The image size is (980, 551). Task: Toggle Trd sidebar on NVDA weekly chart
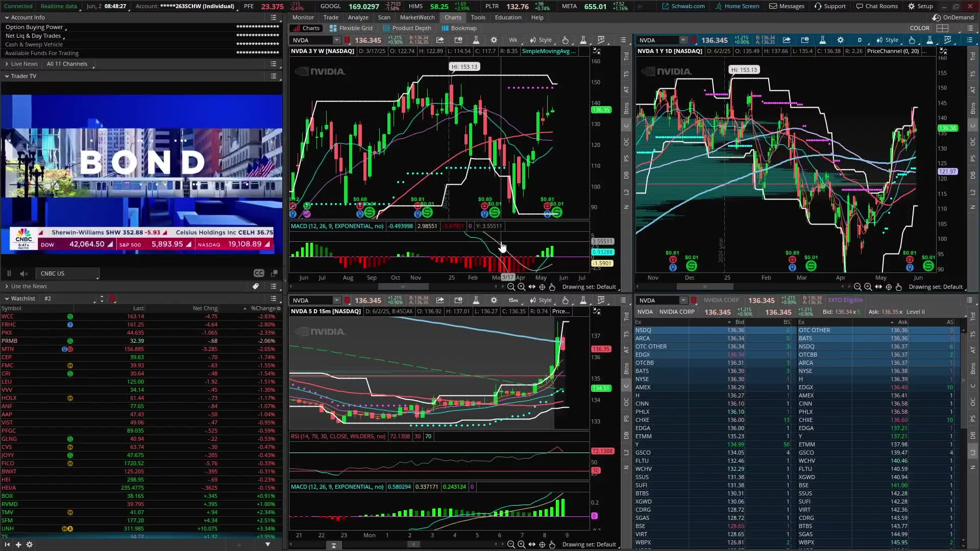(626, 56)
